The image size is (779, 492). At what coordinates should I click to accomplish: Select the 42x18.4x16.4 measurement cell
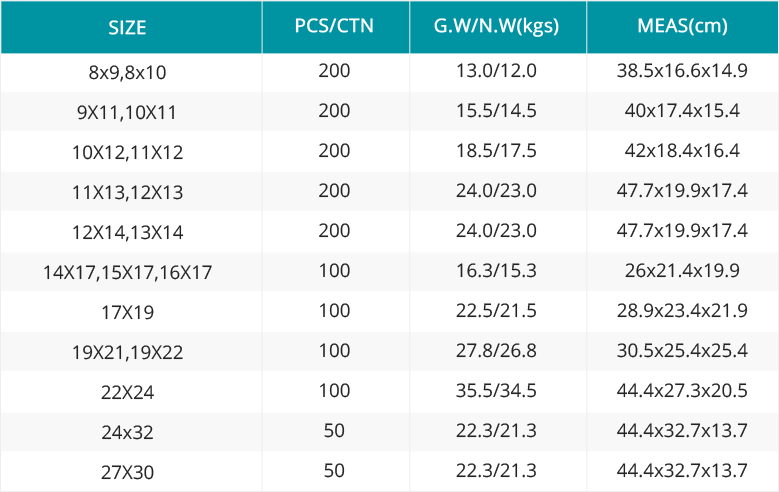pos(682,151)
